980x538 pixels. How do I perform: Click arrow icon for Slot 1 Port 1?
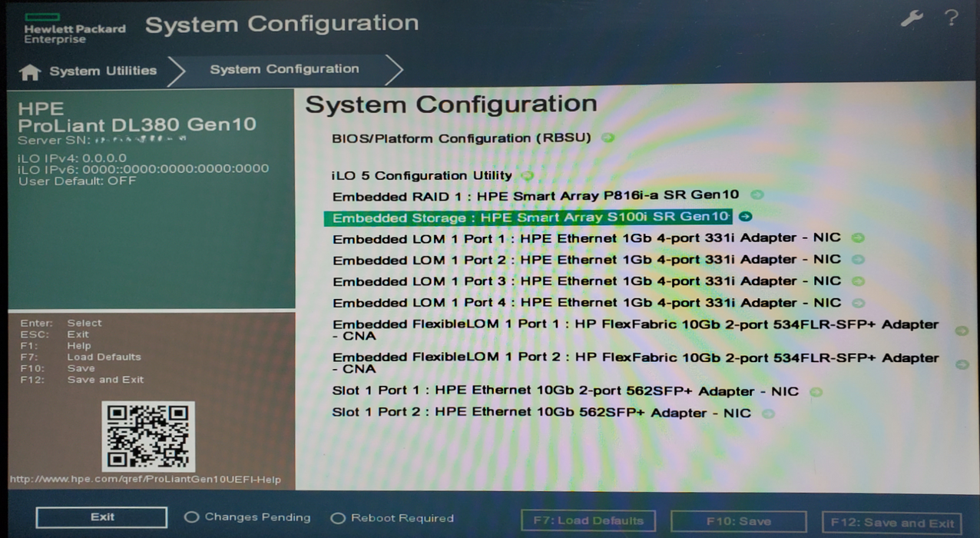point(816,392)
